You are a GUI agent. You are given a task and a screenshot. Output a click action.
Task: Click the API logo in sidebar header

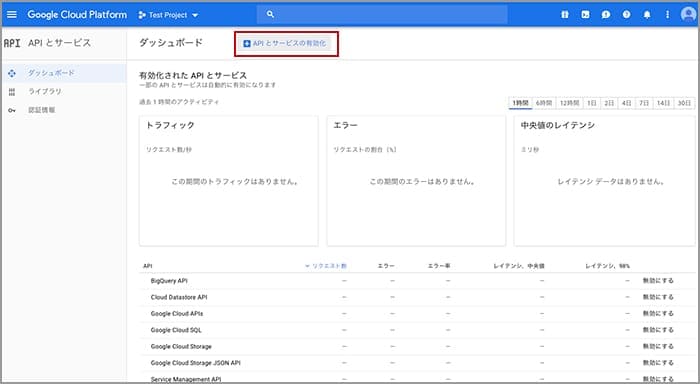[x=12, y=43]
